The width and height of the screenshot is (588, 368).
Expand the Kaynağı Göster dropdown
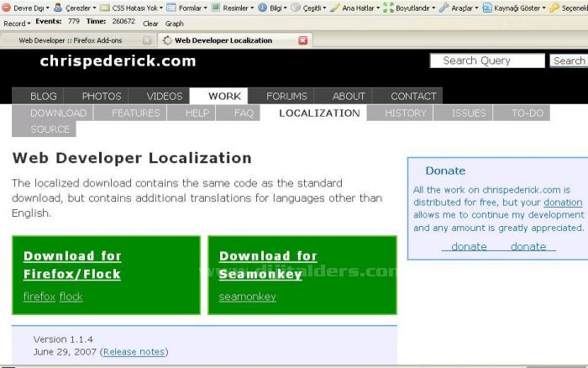[543, 8]
